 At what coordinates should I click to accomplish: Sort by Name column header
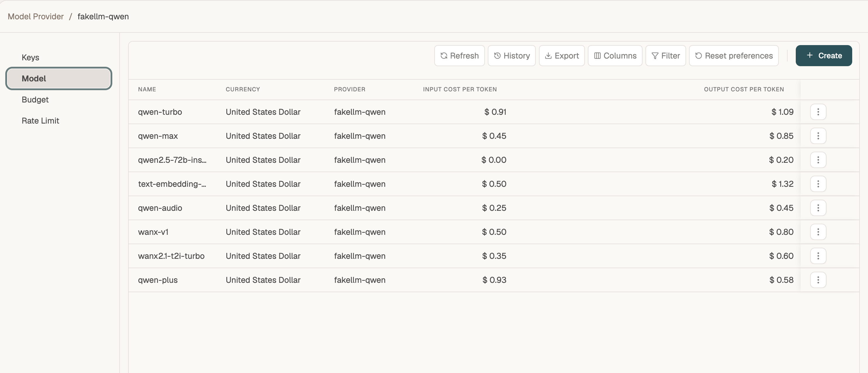pyautogui.click(x=147, y=89)
